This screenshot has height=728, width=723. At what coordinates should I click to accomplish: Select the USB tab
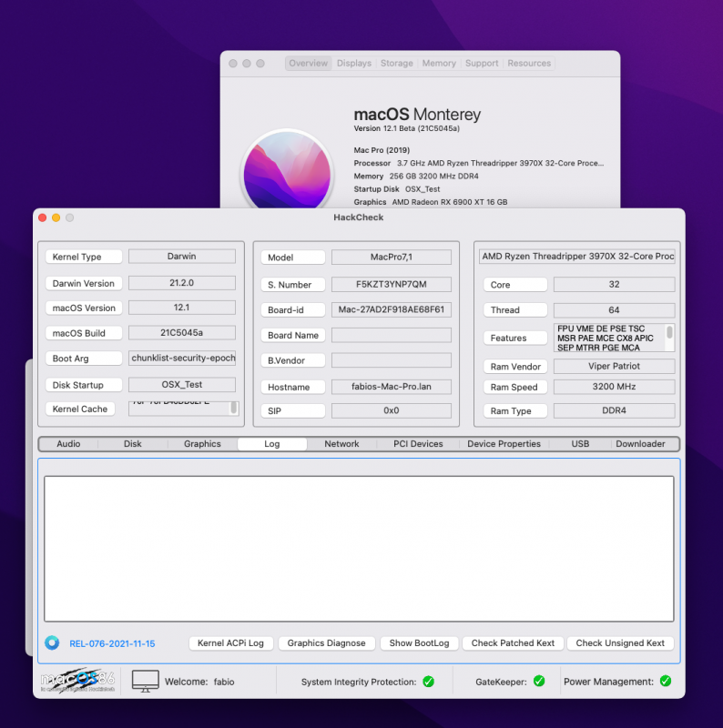point(580,444)
